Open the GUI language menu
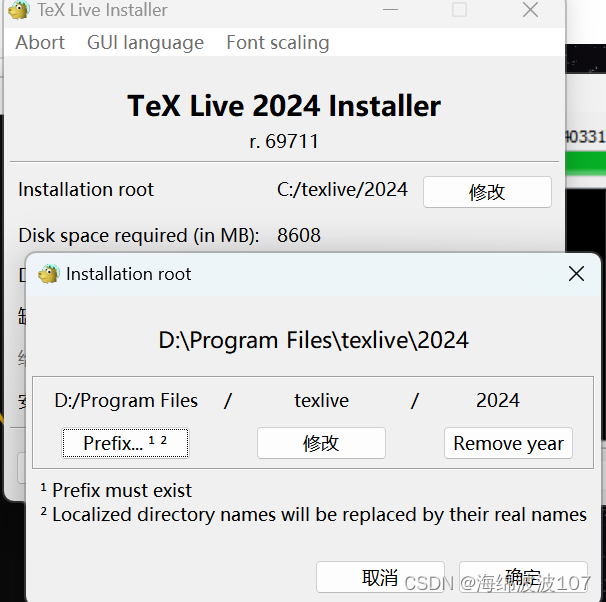The height and width of the screenshot is (602, 606). click(x=145, y=43)
